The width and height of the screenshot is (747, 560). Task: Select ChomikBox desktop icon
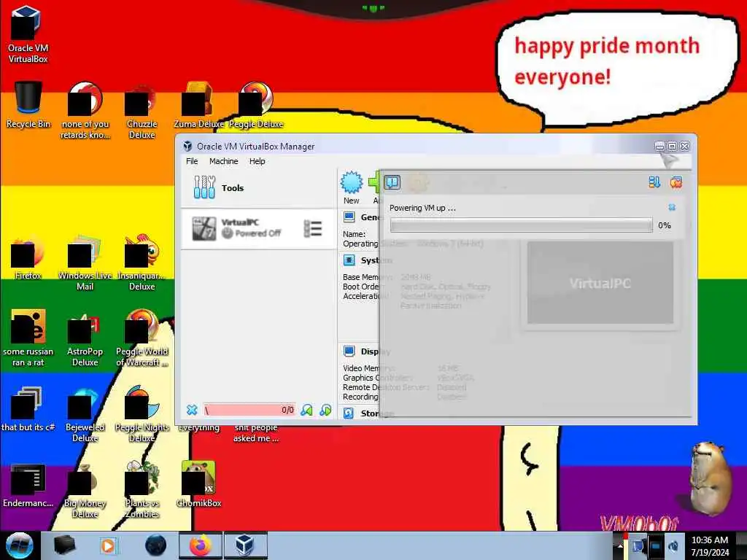198,485
